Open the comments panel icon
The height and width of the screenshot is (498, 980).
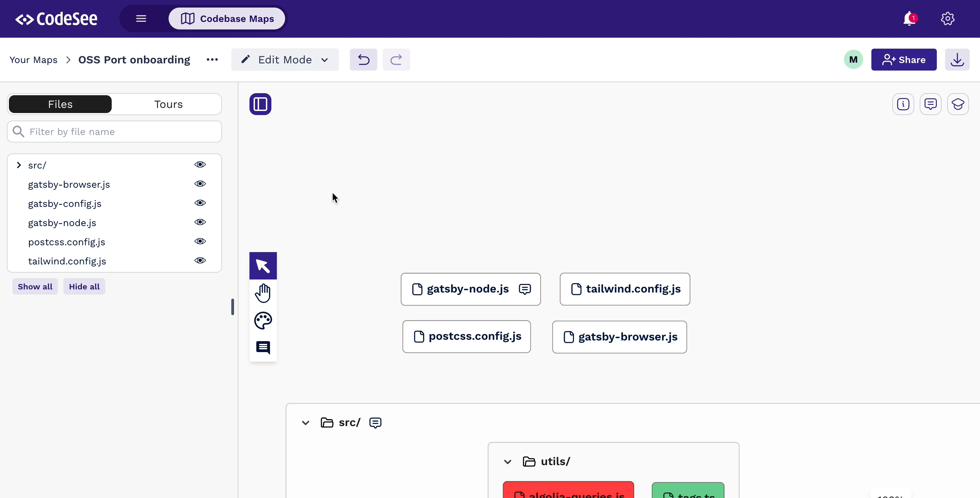tap(931, 104)
